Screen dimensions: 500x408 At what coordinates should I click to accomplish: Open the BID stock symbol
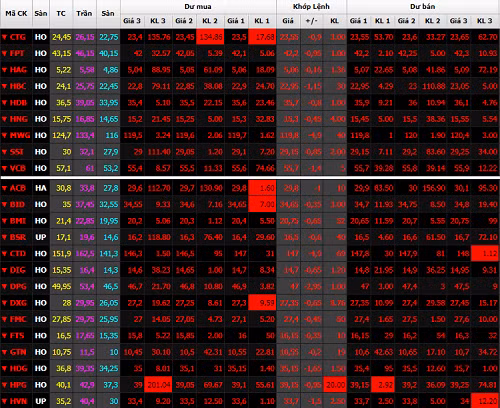[x=17, y=205]
